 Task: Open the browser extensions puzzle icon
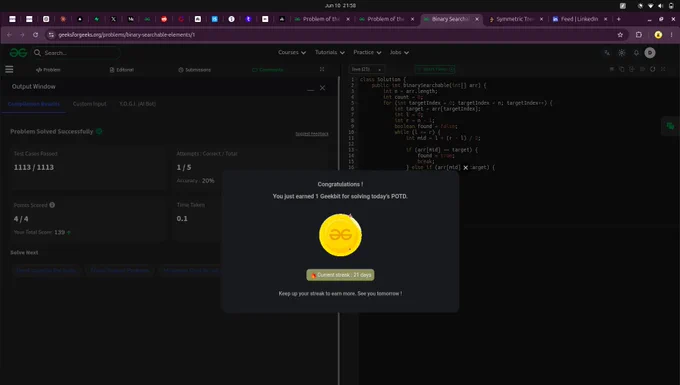tap(639, 35)
